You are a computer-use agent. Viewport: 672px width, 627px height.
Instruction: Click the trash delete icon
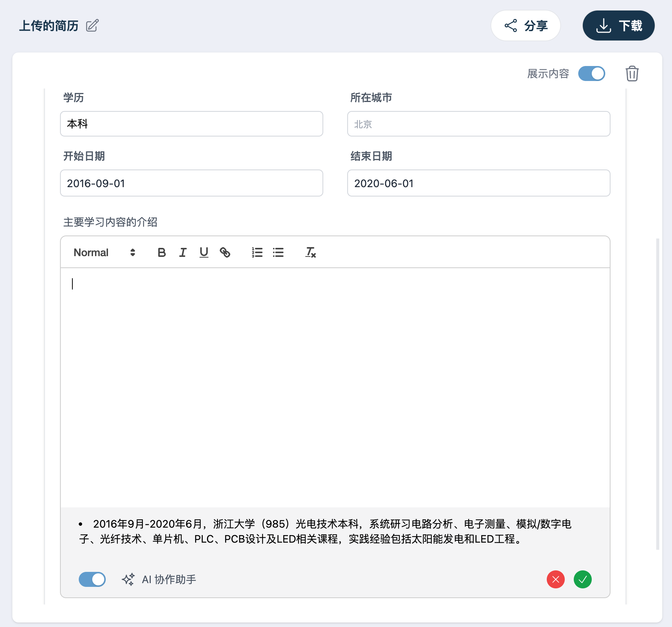632,73
